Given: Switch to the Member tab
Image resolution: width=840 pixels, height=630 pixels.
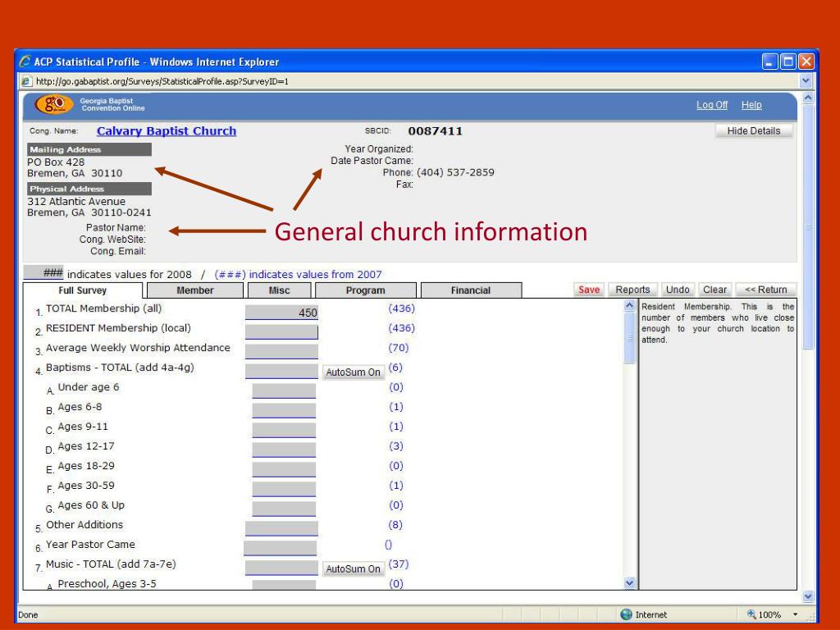Looking at the screenshot, I should point(194,290).
